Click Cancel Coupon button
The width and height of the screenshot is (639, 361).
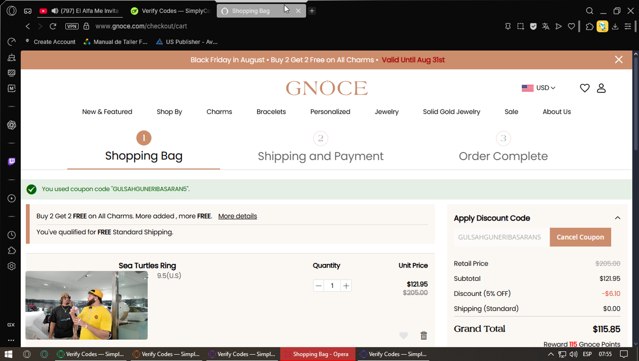(x=580, y=237)
